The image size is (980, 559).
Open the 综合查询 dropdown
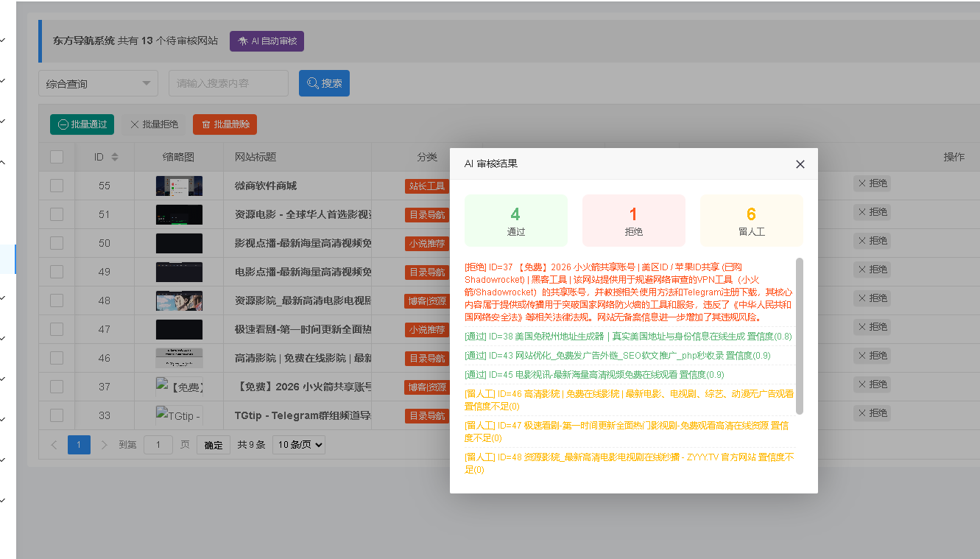click(x=98, y=82)
